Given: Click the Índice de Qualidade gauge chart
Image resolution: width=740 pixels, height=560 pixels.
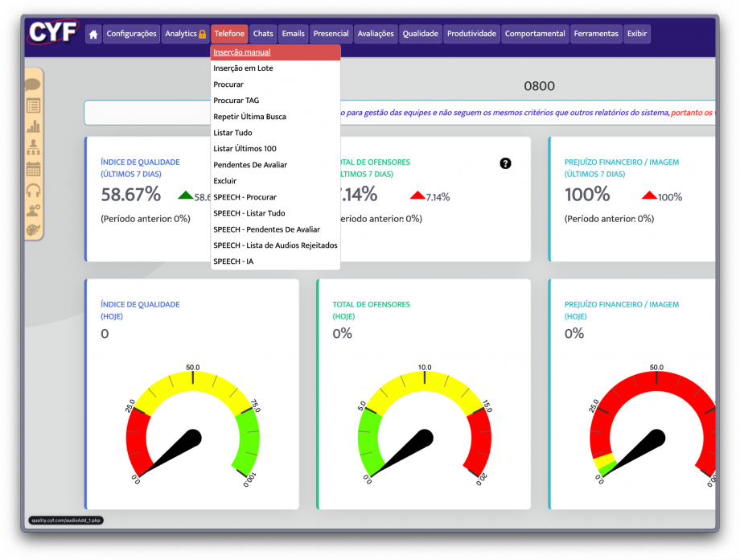Looking at the screenshot, I should coord(193,426).
